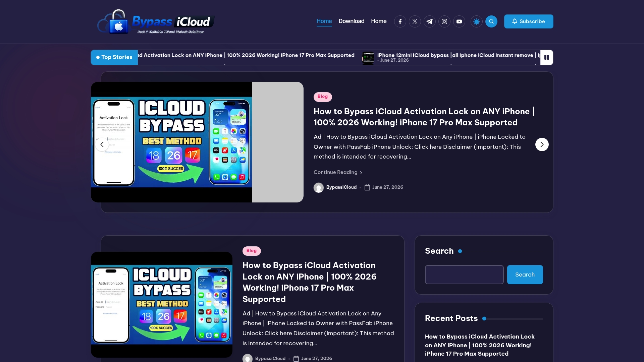This screenshot has width=644, height=362.
Task: Open lower post card iCloud Bypass thumbnail
Action: [x=162, y=305]
